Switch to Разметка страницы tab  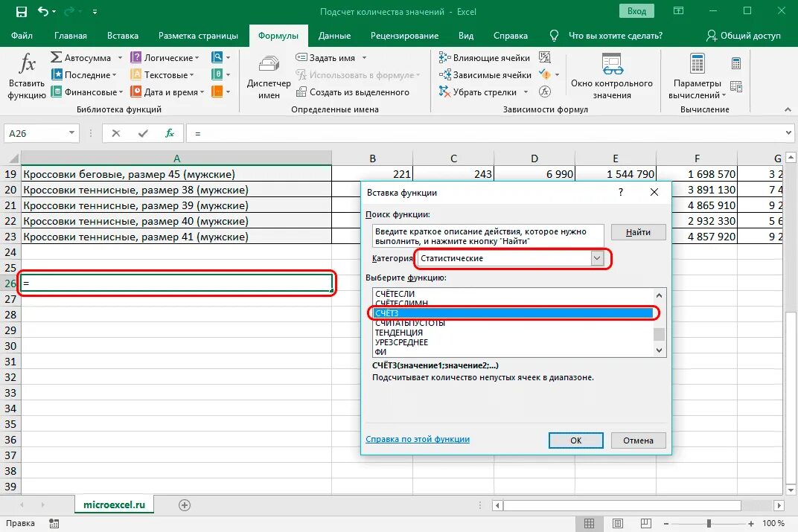tap(198, 36)
